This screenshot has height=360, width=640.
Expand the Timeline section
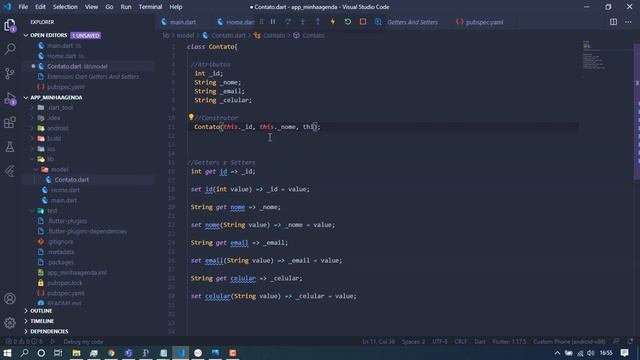tap(42, 321)
